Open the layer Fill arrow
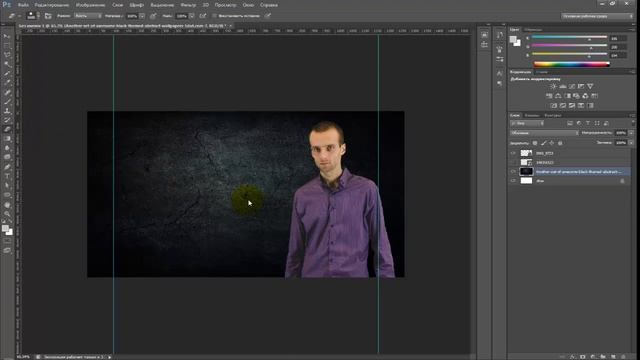640x360 pixels. (631, 143)
